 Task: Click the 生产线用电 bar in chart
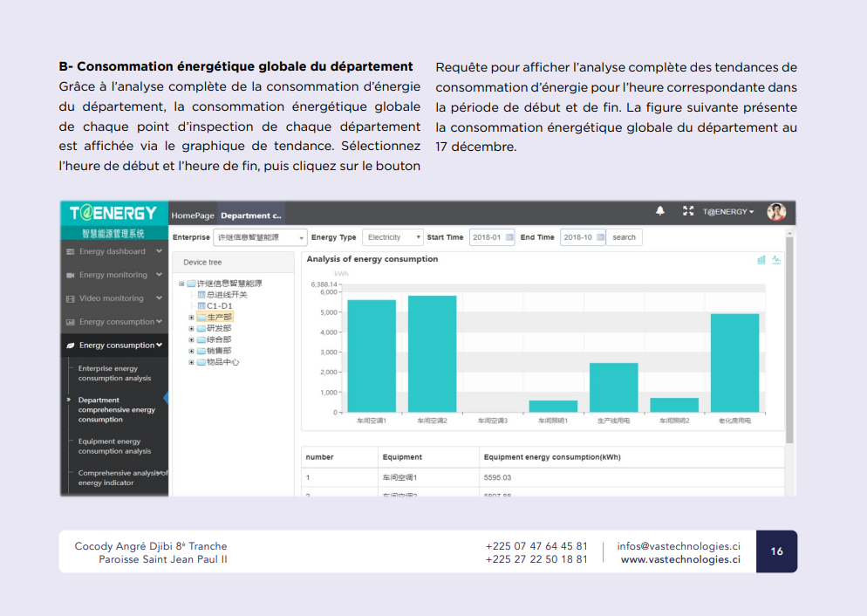point(614,387)
